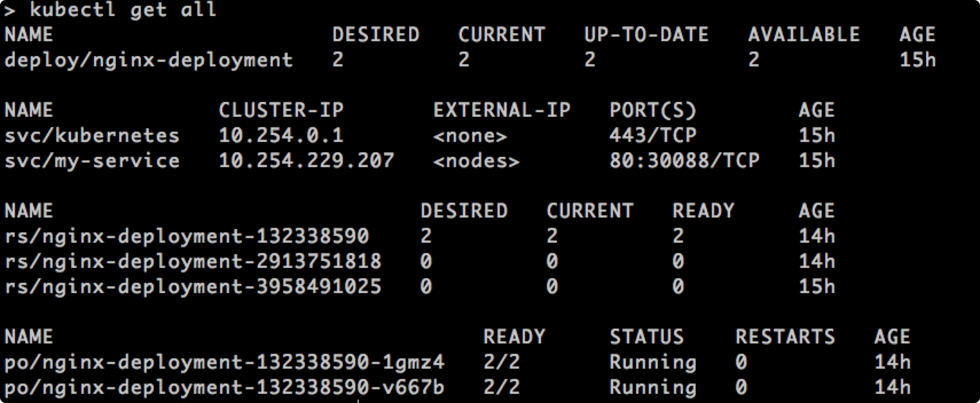Screen dimensions: 980x403
Task: Click the kubectl get all command text
Action: (x=123, y=10)
